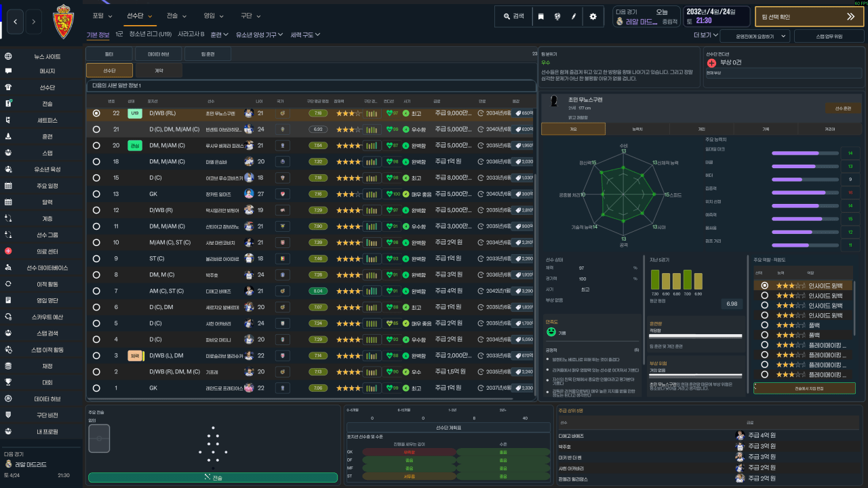Select radio button for squad number 9 ST row
This screenshot has height=488, width=868.
coord(96,259)
